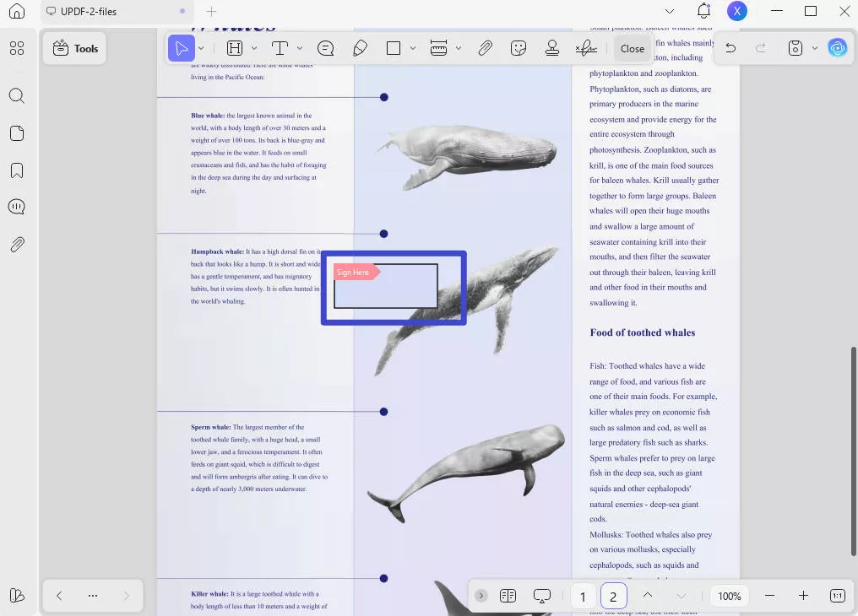Expand the save button dropdown
Image resolution: width=858 pixels, height=616 pixels.
point(813,48)
